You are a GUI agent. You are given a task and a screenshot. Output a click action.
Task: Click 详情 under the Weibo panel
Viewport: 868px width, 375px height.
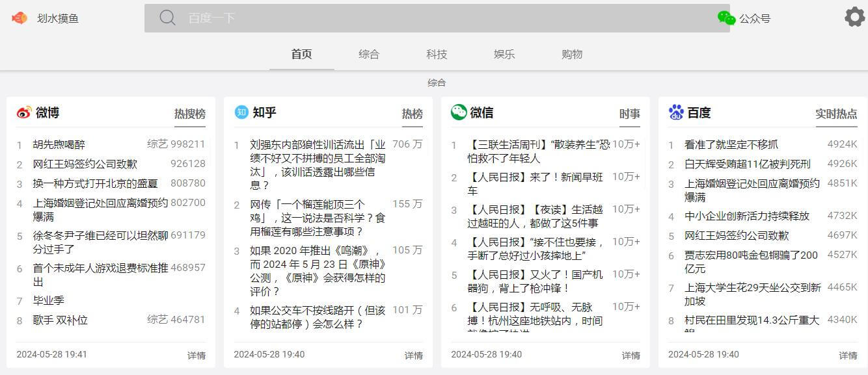pyautogui.click(x=197, y=356)
